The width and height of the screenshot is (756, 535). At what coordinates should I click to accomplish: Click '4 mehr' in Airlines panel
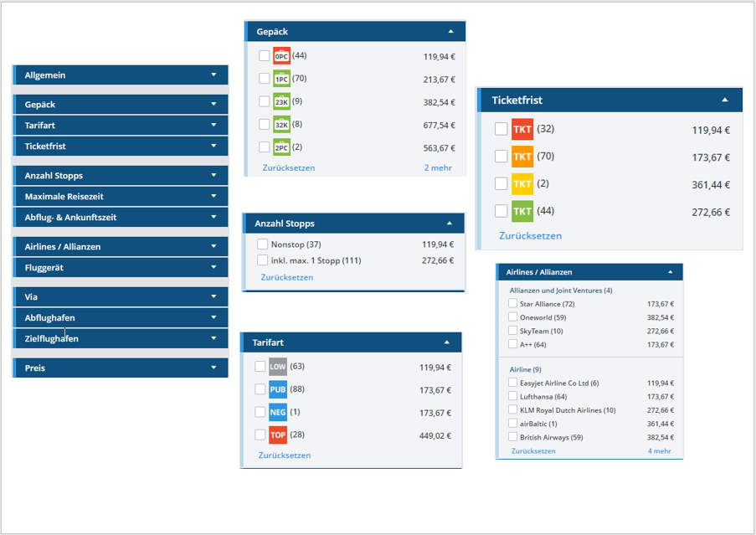[x=659, y=451]
